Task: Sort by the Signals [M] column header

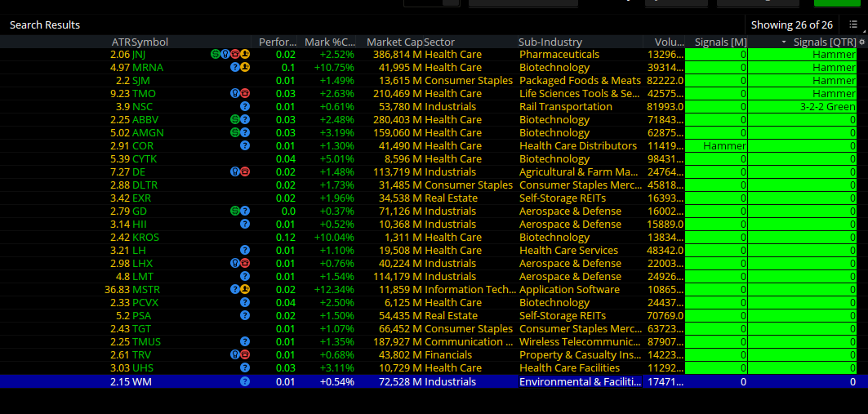Action: pos(721,42)
